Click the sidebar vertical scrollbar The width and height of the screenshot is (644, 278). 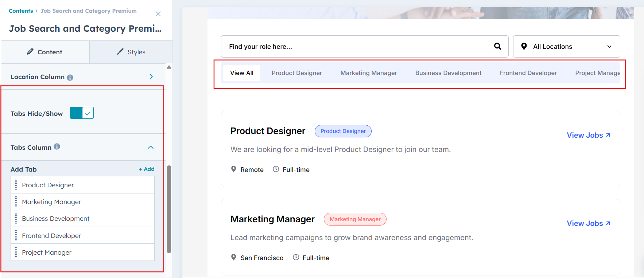(169, 209)
